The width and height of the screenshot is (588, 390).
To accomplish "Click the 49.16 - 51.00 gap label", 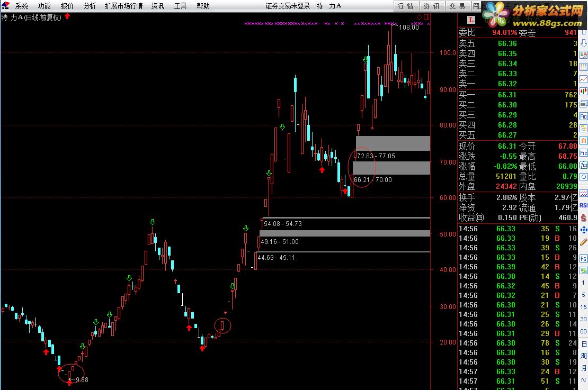I will (280, 242).
